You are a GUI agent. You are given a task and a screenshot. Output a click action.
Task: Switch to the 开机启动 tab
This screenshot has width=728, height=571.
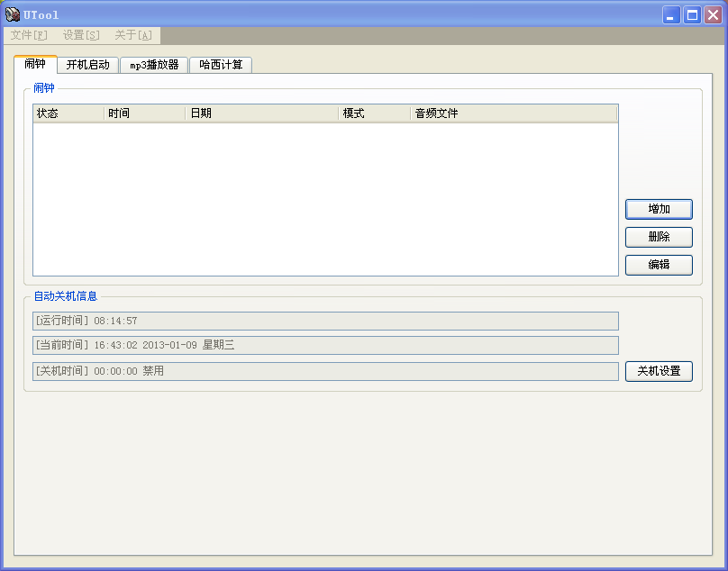87,65
